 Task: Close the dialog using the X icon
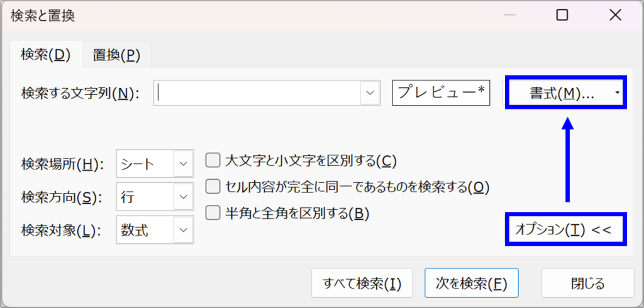615,15
